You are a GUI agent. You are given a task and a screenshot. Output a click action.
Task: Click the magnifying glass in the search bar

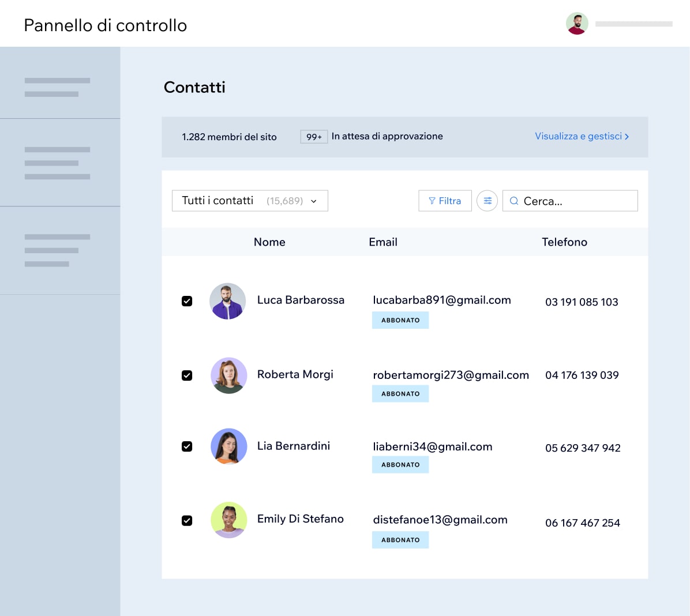(513, 201)
